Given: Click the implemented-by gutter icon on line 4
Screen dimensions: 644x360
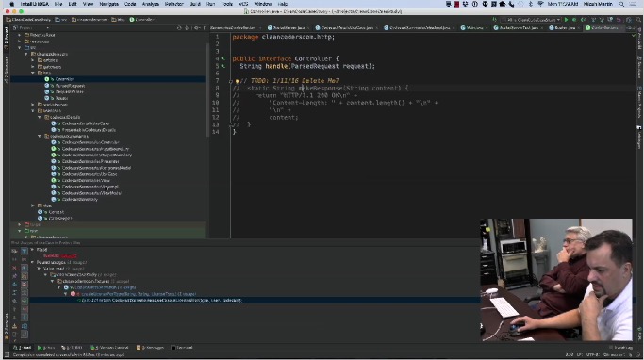Looking at the screenshot, I should click(223, 58).
